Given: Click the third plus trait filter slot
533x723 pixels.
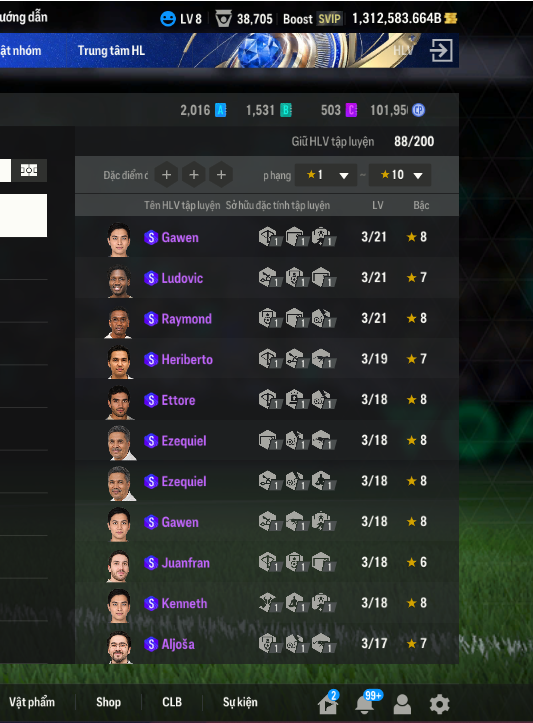Looking at the screenshot, I should 221,175.
